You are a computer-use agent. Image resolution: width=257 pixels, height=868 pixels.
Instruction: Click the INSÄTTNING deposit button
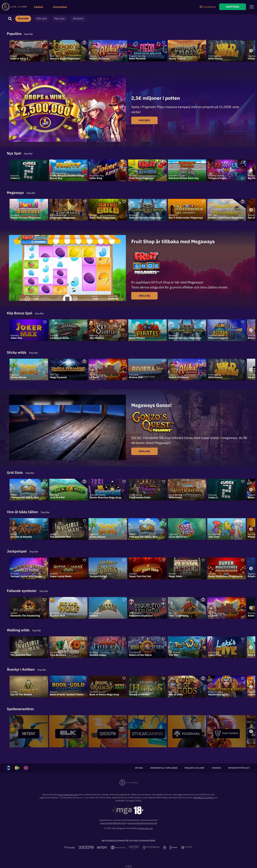(232, 7)
